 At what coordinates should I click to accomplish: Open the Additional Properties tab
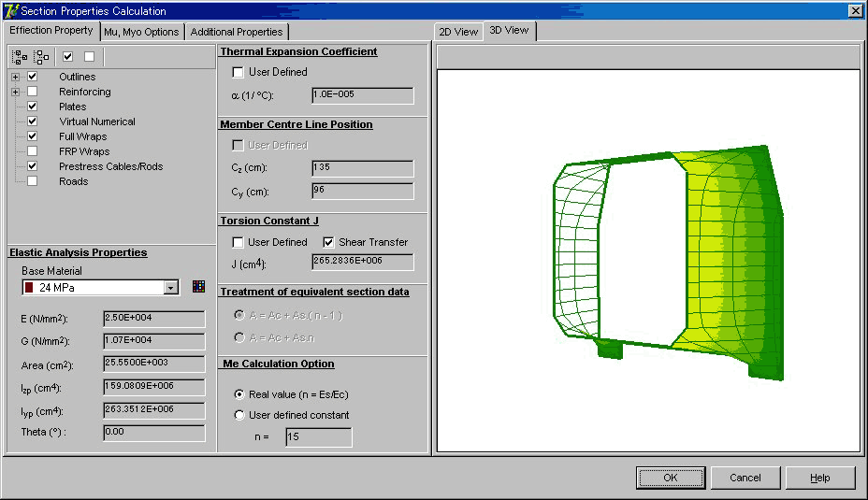tap(237, 32)
